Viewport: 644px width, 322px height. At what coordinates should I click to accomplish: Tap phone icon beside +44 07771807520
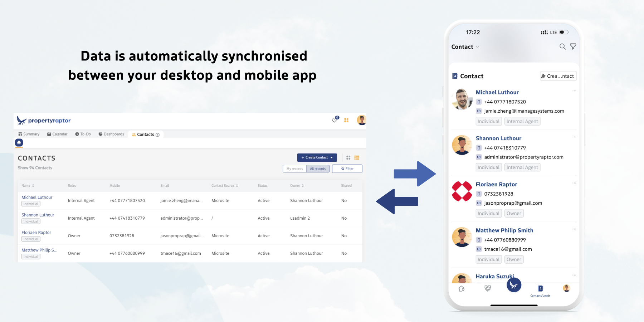(x=479, y=102)
